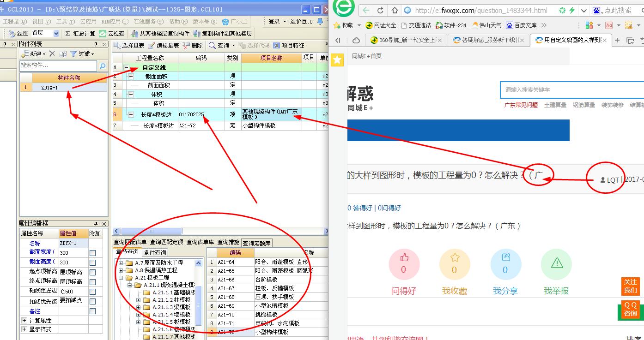The image size is (644, 340).
Task: Open 帮助(H) menu
Action: pos(177,22)
